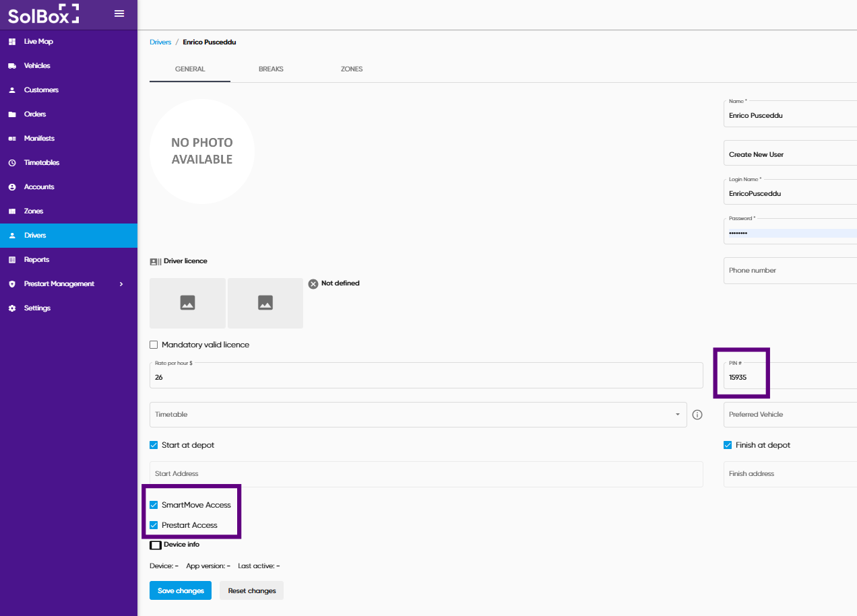
Task: Switch to the Zones tab
Action: click(x=352, y=69)
